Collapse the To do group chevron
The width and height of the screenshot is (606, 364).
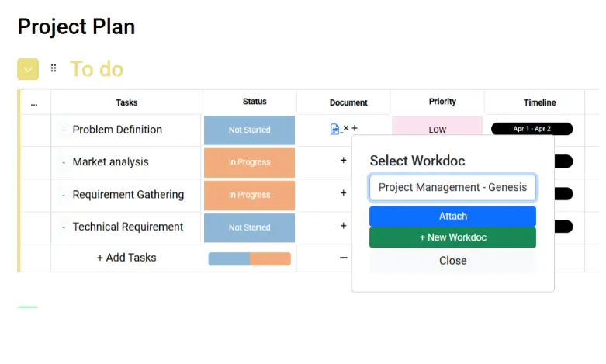tap(28, 69)
